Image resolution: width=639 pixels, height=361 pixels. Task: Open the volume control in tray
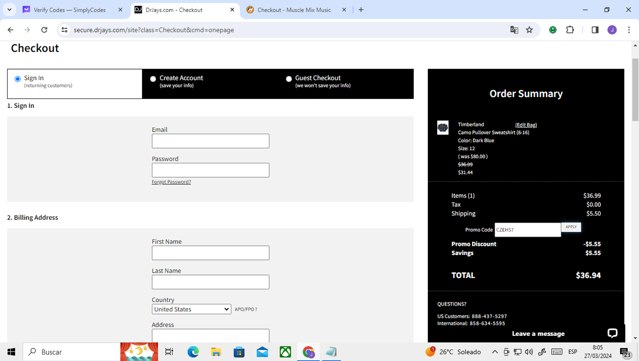(529, 352)
